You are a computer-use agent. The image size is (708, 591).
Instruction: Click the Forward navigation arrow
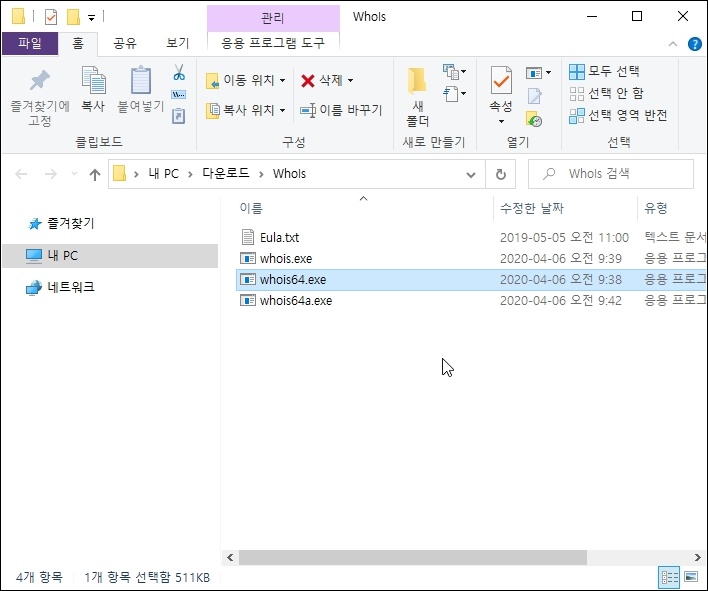(x=51, y=174)
